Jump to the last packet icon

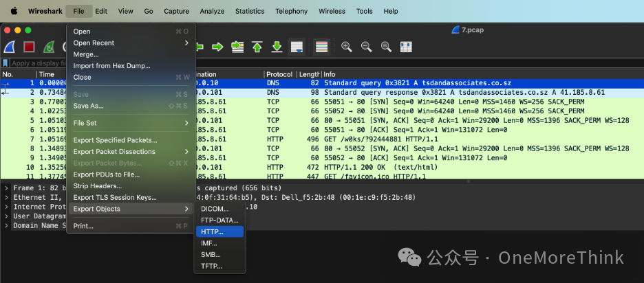point(277,47)
